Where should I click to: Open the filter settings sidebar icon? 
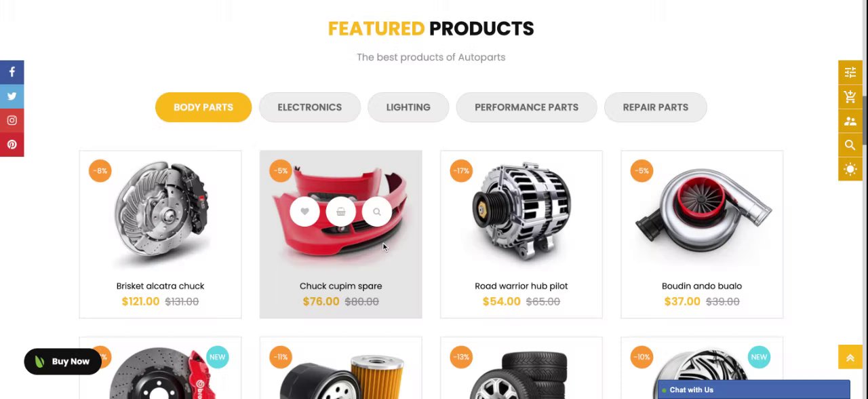click(x=850, y=73)
